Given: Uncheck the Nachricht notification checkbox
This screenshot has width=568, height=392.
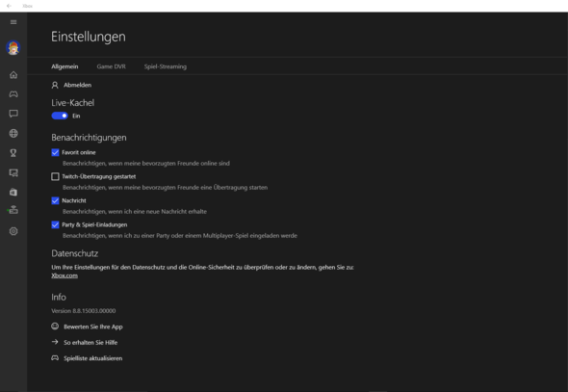Looking at the screenshot, I should coord(55,200).
